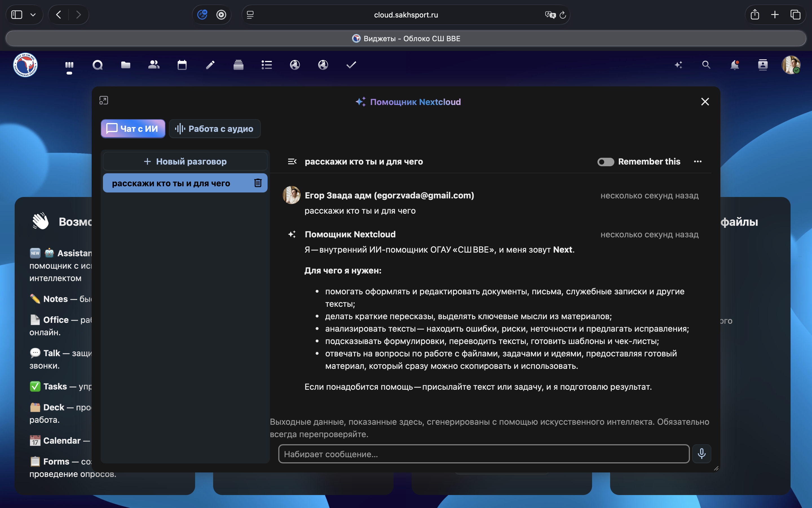The image size is (812, 508).
Task: Expand the assistant dialog to full screen
Action: [x=104, y=100]
